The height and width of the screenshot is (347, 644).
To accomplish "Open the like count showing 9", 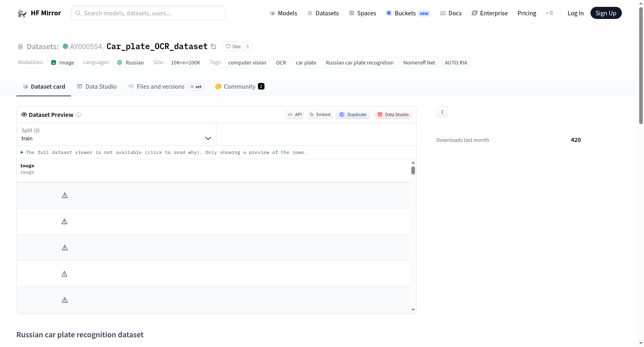I will (x=247, y=46).
